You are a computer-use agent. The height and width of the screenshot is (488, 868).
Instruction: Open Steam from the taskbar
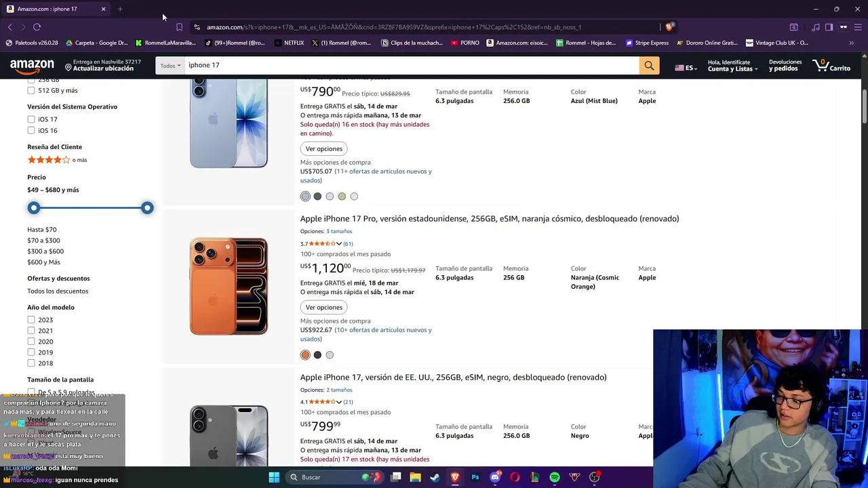tap(435, 477)
